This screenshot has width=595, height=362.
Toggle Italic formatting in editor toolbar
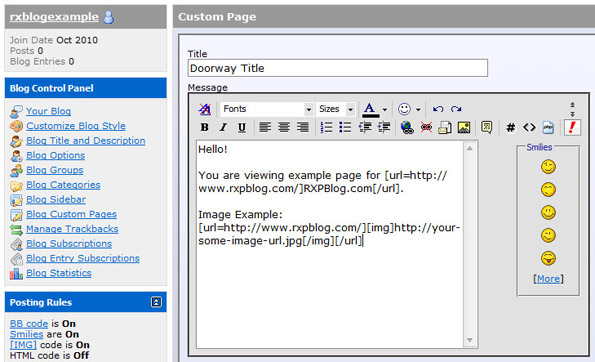223,127
